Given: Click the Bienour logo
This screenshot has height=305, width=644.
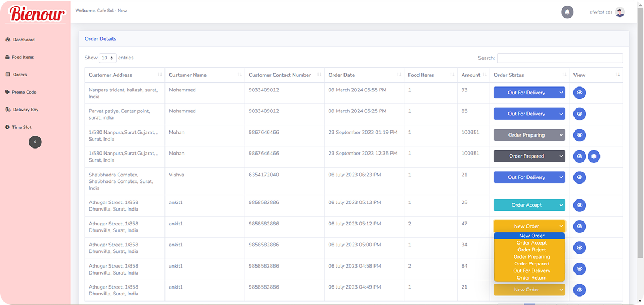Looking at the screenshot, I should tap(37, 14).
